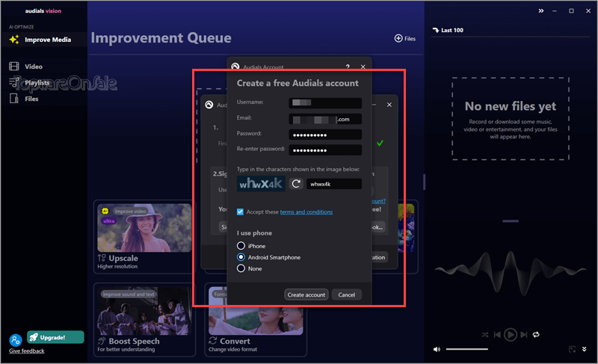Refresh the captcha image
The height and width of the screenshot is (364, 598).
[296, 184]
